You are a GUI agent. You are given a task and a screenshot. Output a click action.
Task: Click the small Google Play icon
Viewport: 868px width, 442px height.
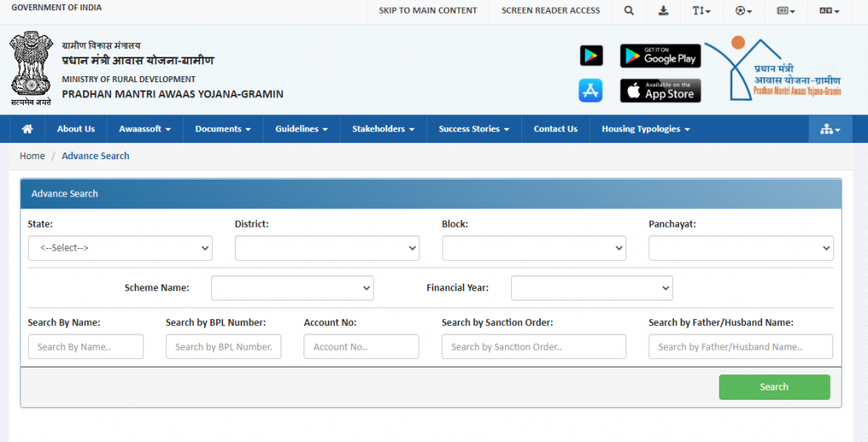(x=591, y=56)
